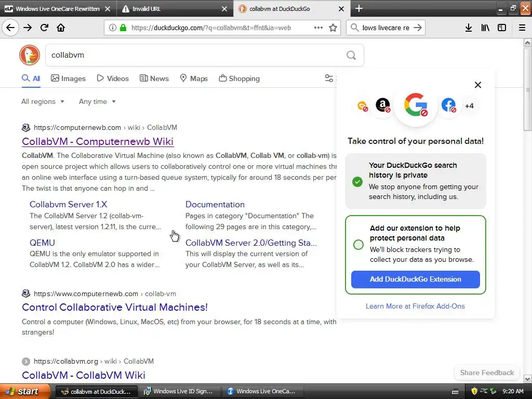Open CollabVM - CollabVM Wiki result

pyautogui.click(x=84, y=375)
